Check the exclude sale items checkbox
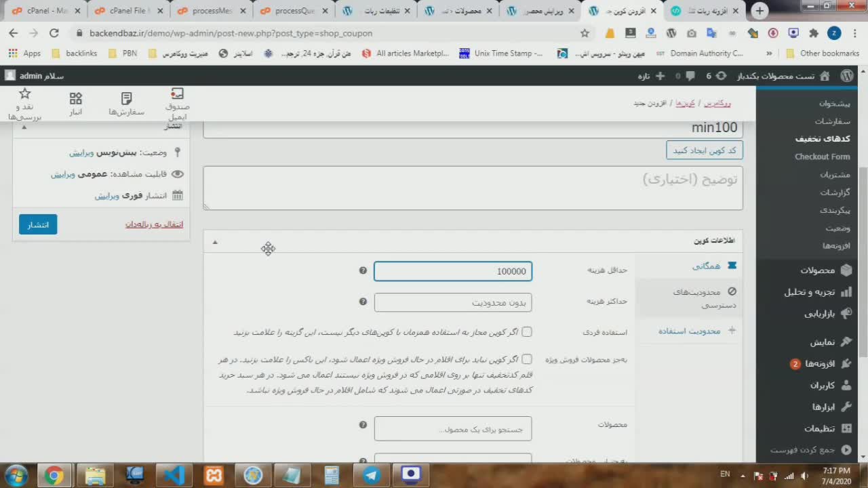Viewport: 868px width, 488px height. click(x=527, y=359)
